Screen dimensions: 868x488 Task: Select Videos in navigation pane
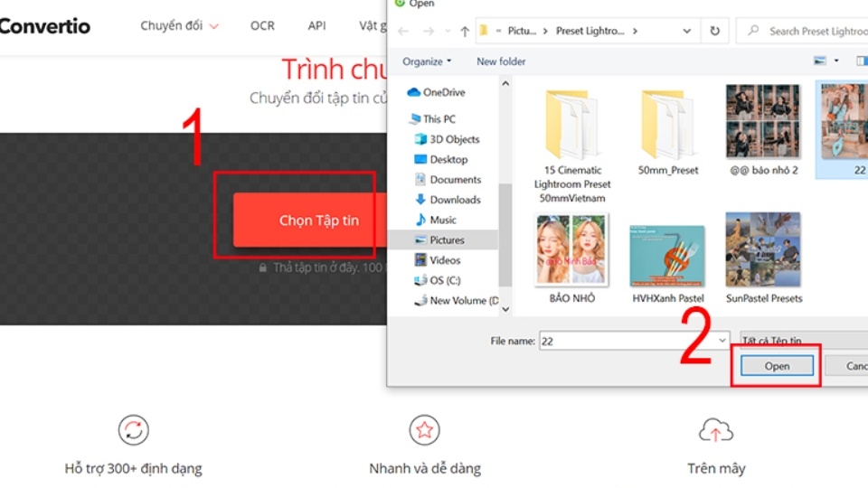pos(438,260)
